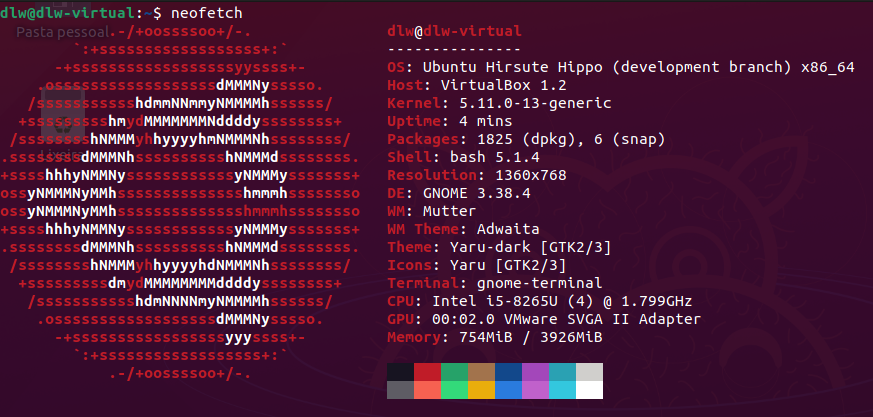Click red header "dlw@dlw-virtual" above dashed line

point(454,31)
